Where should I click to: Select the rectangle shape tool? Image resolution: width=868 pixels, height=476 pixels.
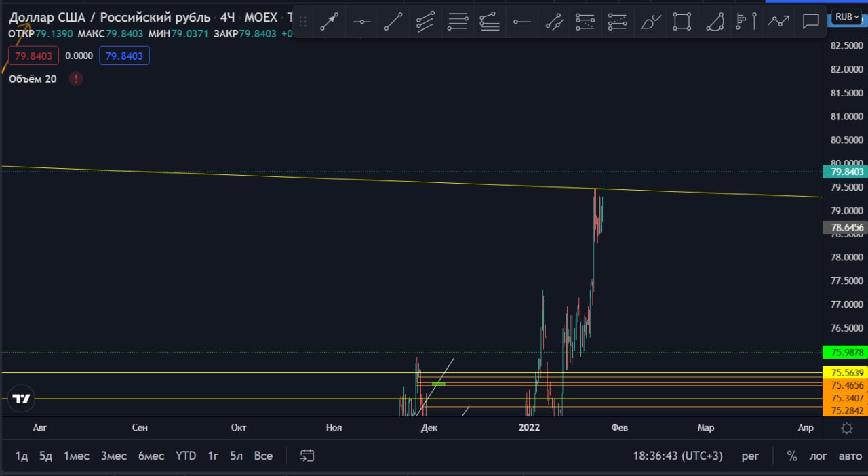click(x=682, y=22)
